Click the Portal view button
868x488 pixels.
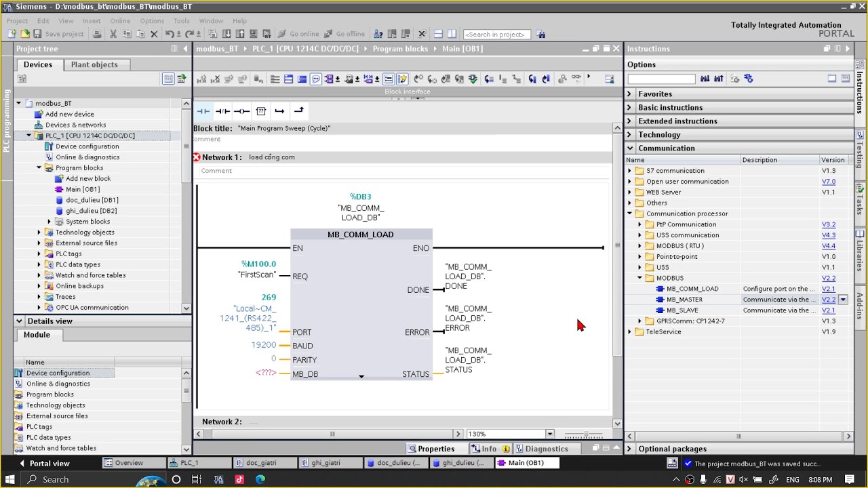click(x=45, y=463)
